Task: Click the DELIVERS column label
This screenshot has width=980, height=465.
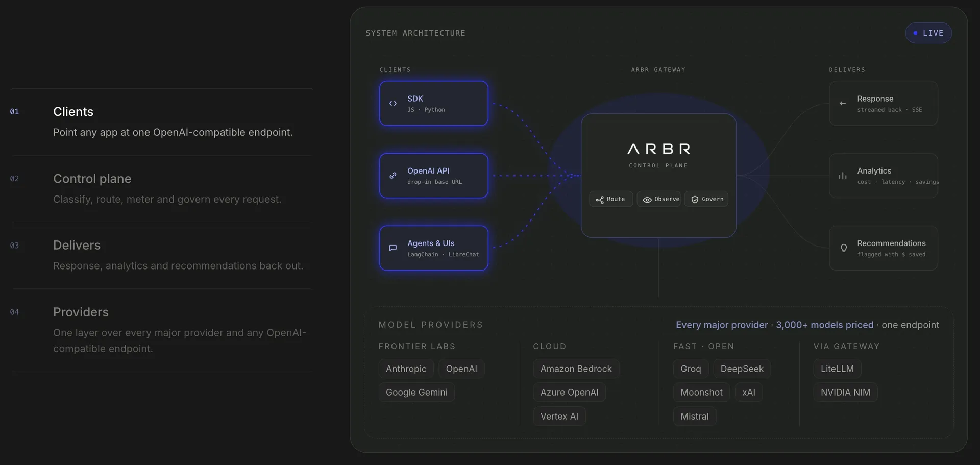Action: [x=847, y=70]
